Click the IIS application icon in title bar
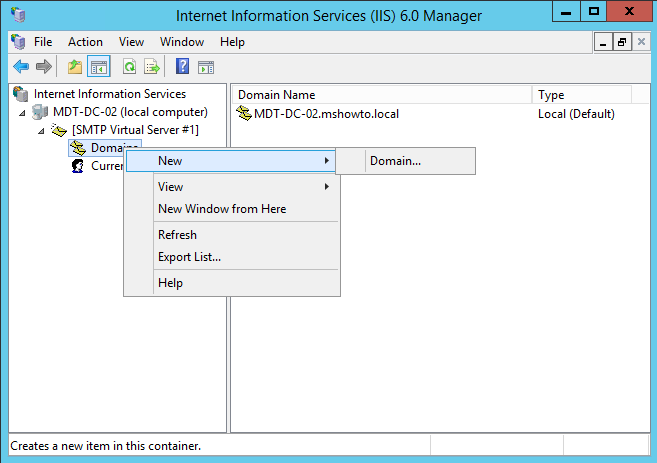Image resolution: width=657 pixels, height=463 pixels. point(18,15)
